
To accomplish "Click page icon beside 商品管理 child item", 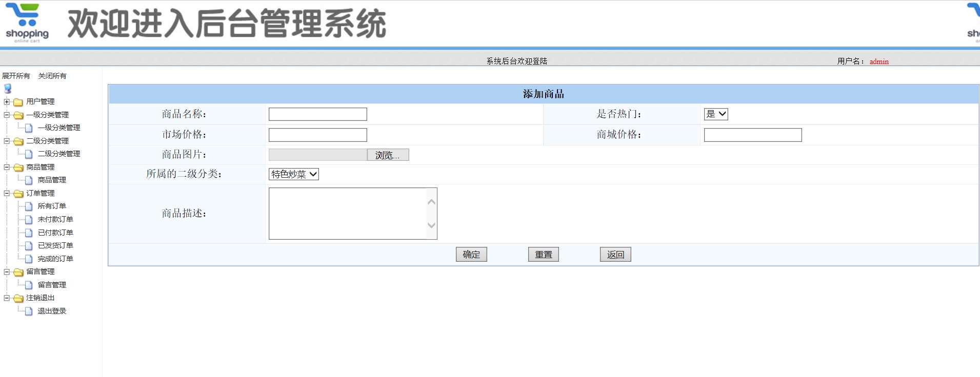I will coord(29,180).
